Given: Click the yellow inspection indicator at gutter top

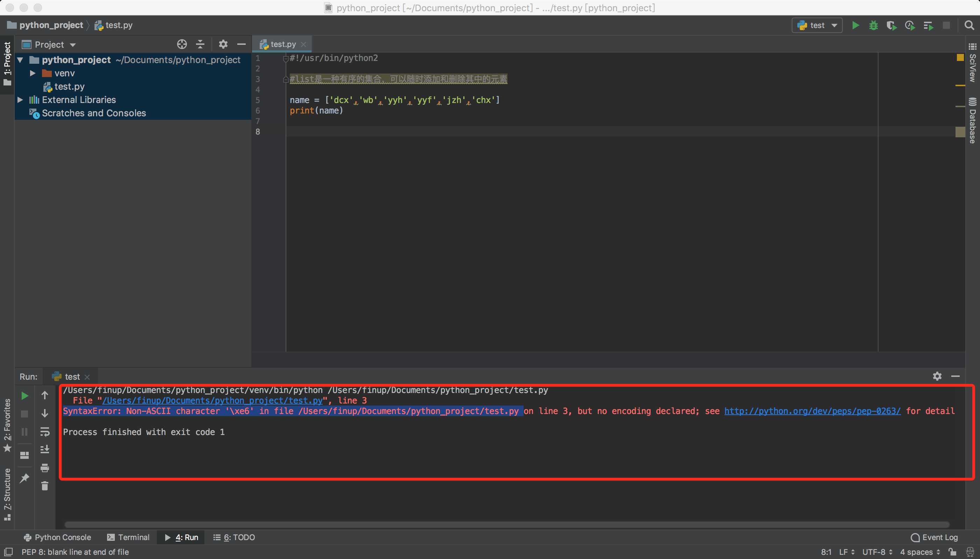Looking at the screenshot, I should click(x=960, y=57).
